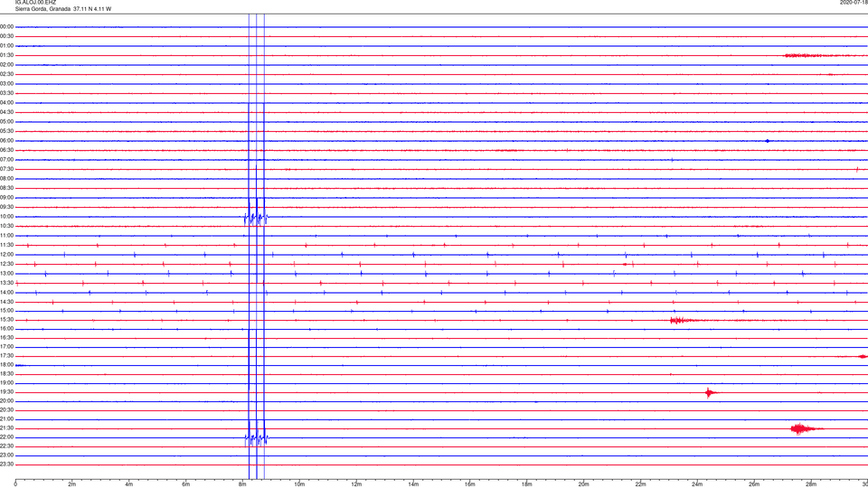The height and width of the screenshot is (488, 868).
Task: Click the 20m axis tick label
Action: coord(583,484)
